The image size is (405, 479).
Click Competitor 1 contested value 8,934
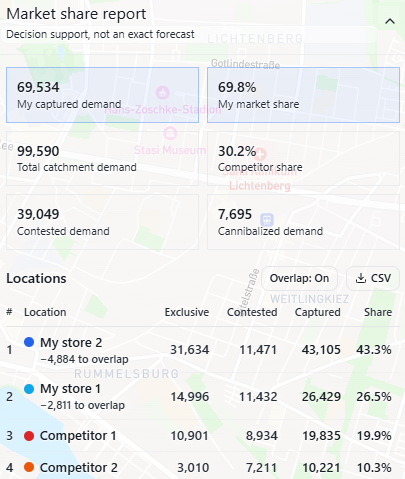[x=262, y=436]
